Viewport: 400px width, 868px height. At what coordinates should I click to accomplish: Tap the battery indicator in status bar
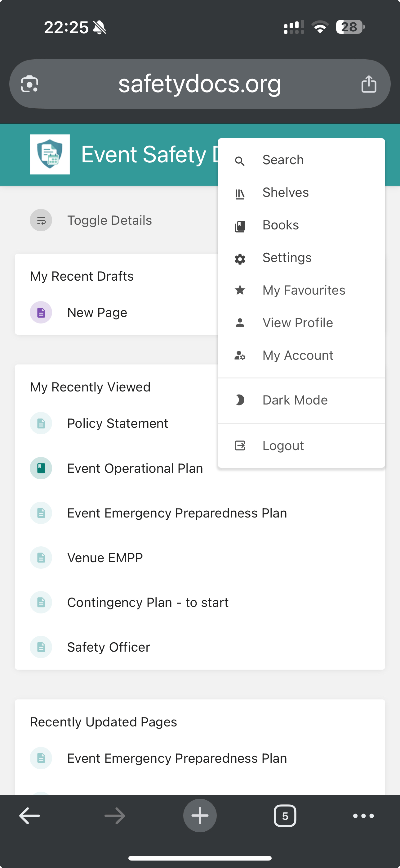350,27
